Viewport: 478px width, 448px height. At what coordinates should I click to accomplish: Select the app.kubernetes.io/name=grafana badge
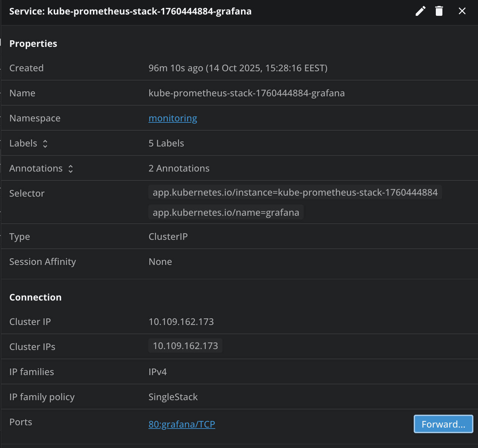tap(225, 212)
